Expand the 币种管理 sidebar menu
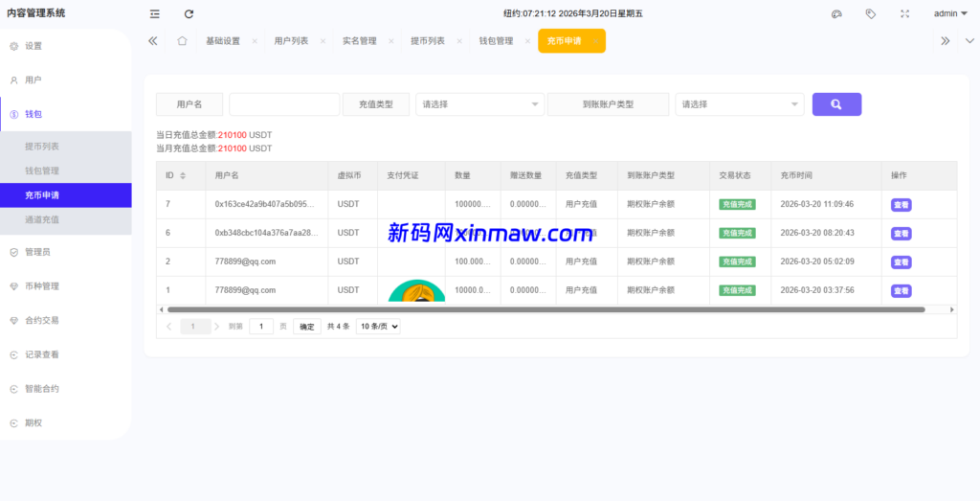980x501 pixels. tap(66, 285)
